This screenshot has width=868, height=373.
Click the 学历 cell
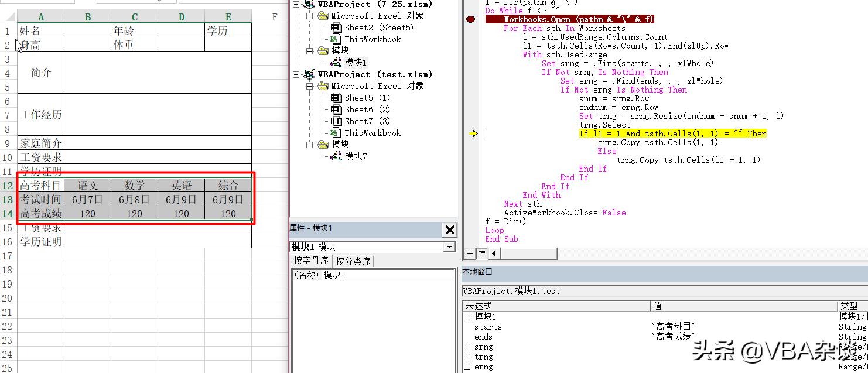click(x=228, y=30)
